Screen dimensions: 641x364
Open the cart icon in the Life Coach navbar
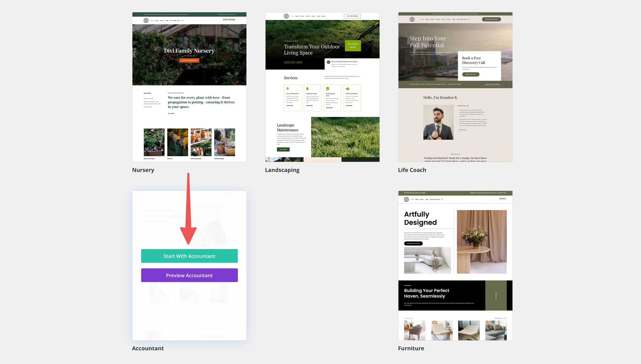(x=462, y=19)
